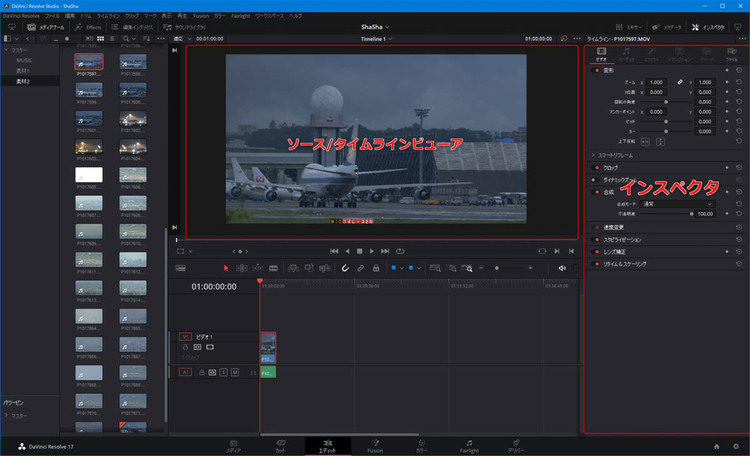Click the blue flag marker icon
The image size is (750, 456).
click(396, 268)
